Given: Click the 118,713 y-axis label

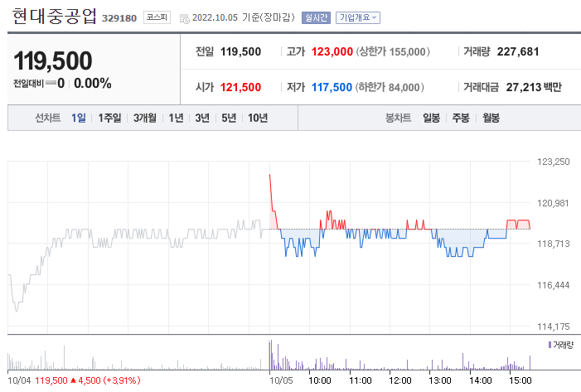Looking at the screenshot, I should click(x=553, y=244).
